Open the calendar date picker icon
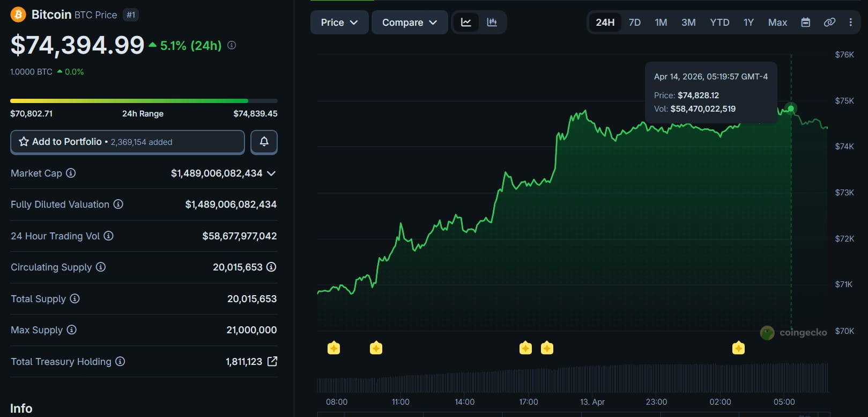This screenshot has height=417, width=868. [805, 23]
